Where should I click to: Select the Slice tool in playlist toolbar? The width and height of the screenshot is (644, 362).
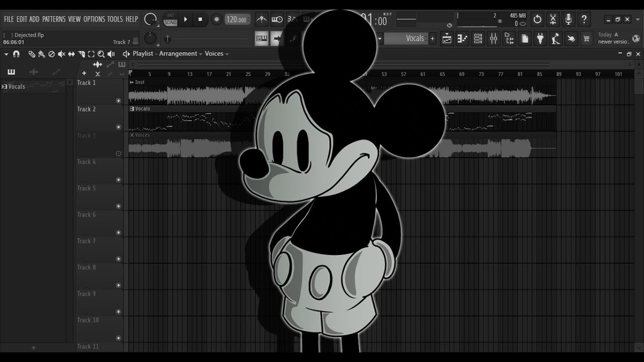(x=82, y=54)
